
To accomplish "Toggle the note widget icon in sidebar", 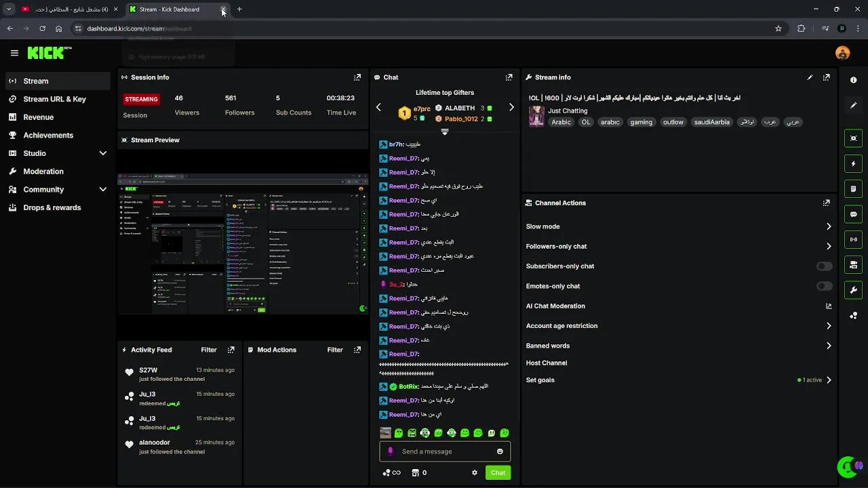I will point(853,188).
